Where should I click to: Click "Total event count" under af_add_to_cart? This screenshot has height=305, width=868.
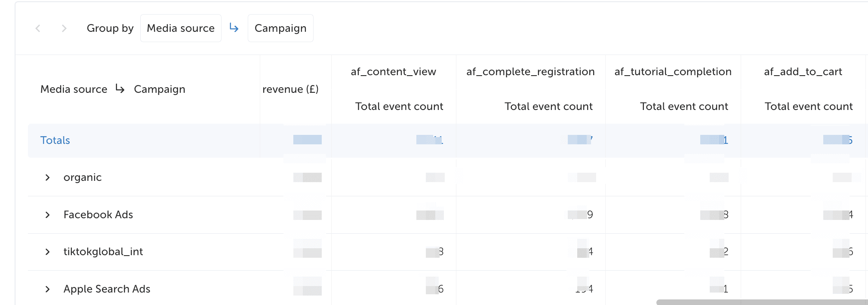point(809,107)
